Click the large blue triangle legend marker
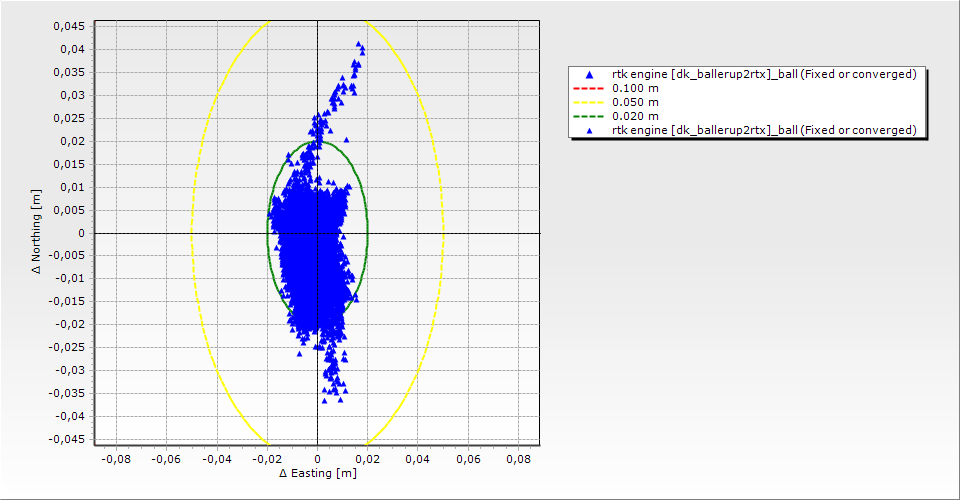960x500 pixels. (589, 75)
